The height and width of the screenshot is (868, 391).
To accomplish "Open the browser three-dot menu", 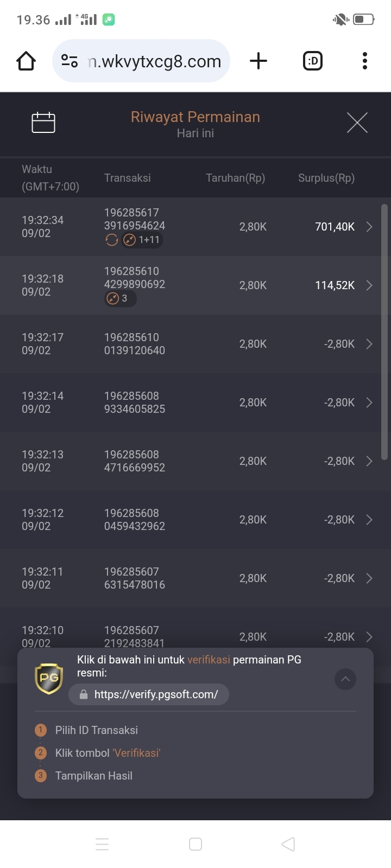I will pos(365,61).
